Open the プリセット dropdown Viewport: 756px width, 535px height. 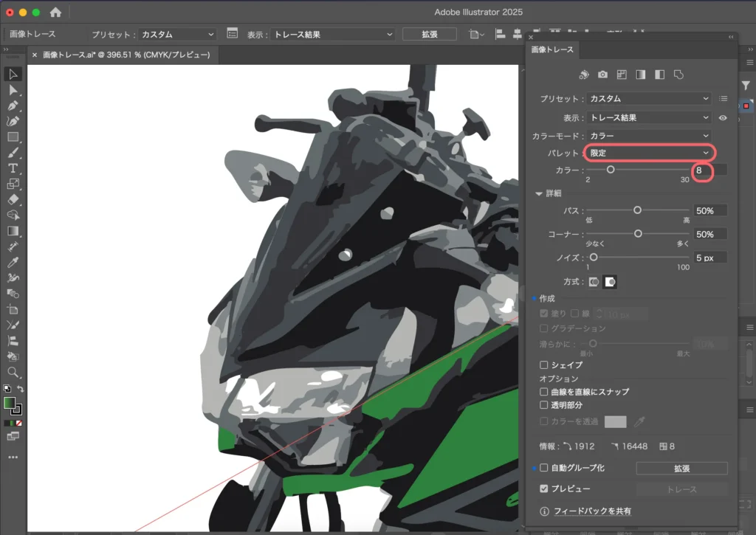tap(649, 98)
